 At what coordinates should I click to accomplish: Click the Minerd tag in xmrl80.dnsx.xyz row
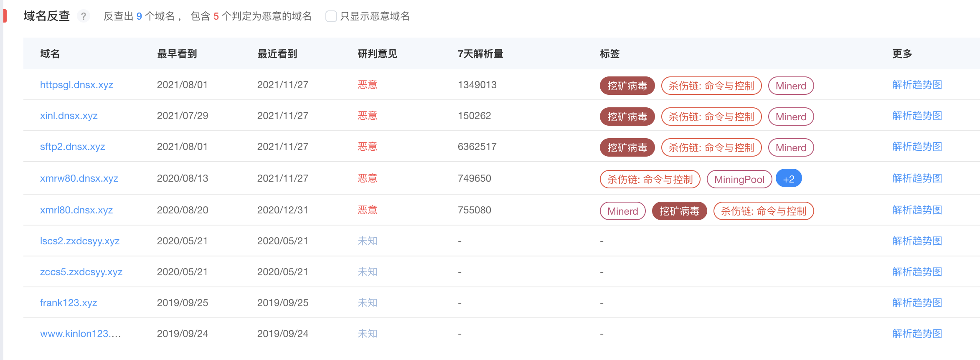[622, 211]
